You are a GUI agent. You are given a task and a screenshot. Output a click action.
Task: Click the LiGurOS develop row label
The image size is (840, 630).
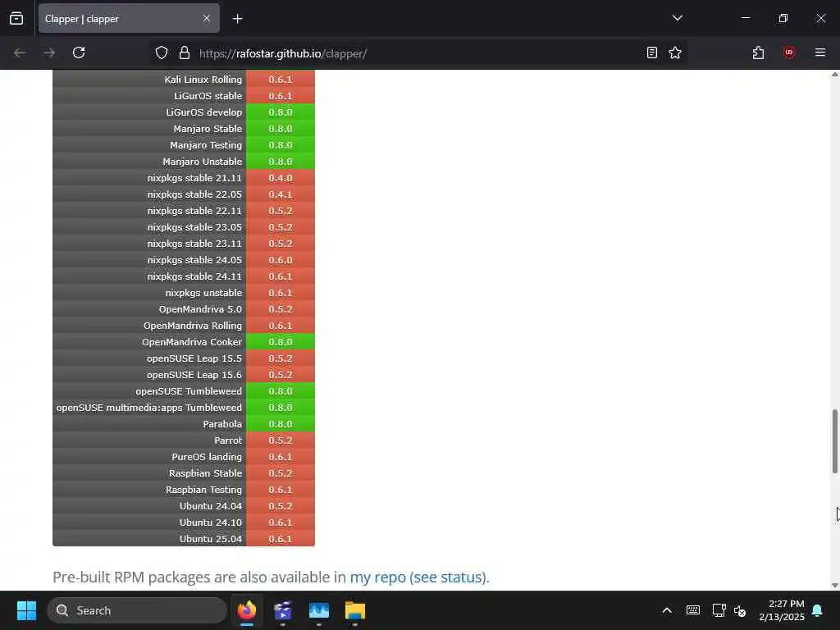coord(204,112)
